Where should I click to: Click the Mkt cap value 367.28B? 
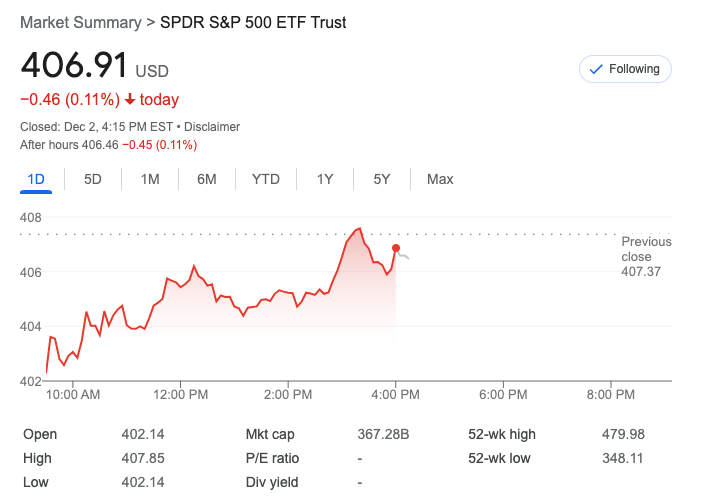click(x=384, y=434)
